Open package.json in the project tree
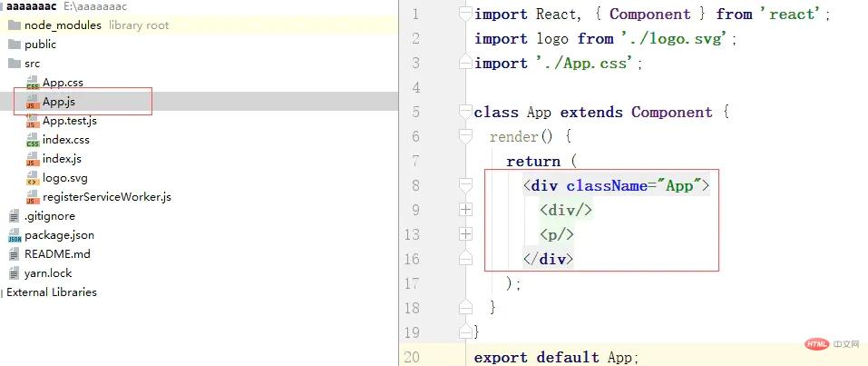Viewport: 868px width, 366px height. coord(59,235)
